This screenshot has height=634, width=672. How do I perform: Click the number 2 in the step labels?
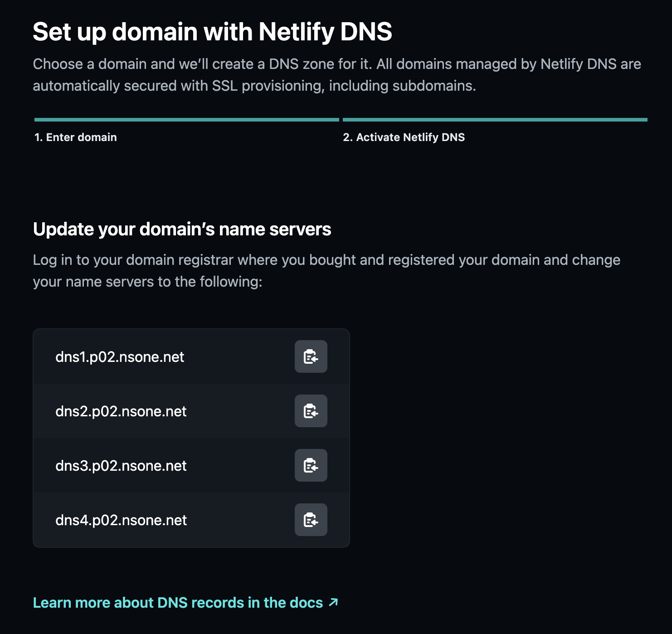[347, 137]
